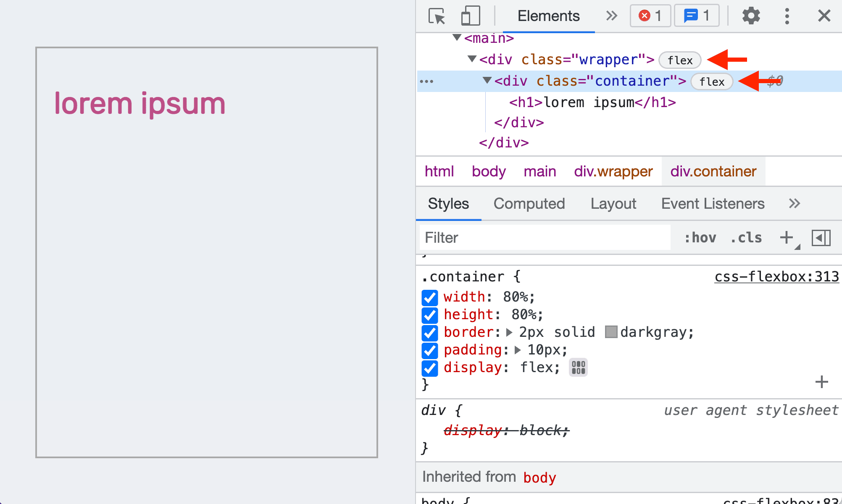Image resolution: width=842 pixels, height=504 pixels.
Task: Click the expand styles pane icon
Action: (821, 237)
